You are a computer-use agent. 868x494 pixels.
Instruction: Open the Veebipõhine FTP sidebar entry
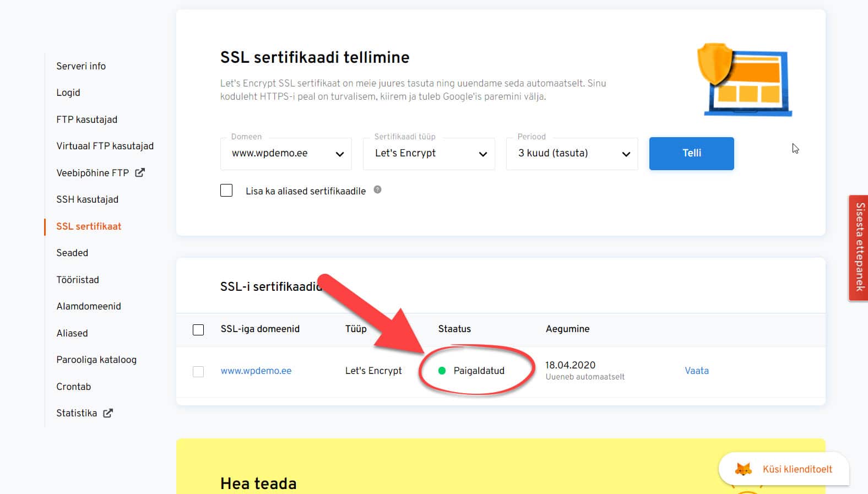tap(93, 173)
